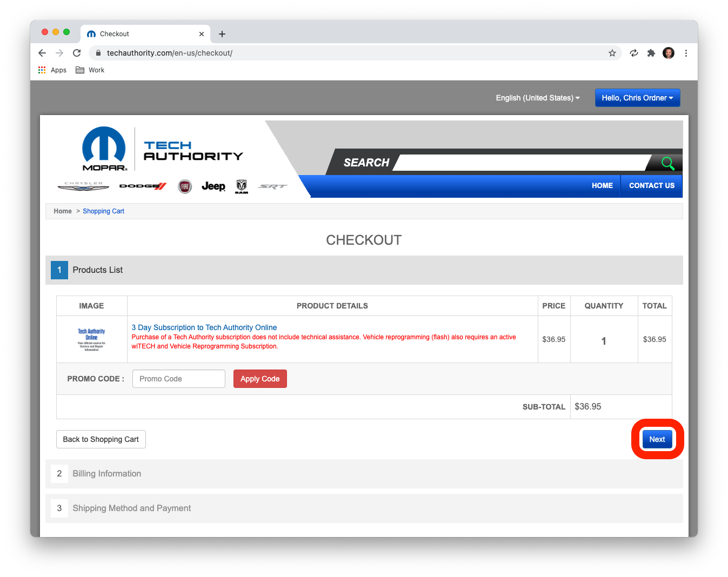Expand the Billing Information step
Image resolution: width=728 pixels, height=577 pixels.
tap(364, 474)
